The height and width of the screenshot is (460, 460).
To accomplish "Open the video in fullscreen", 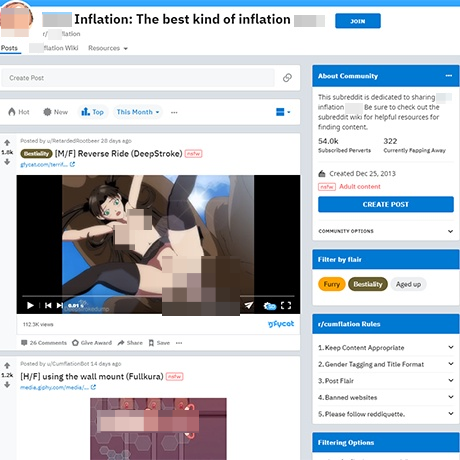I will pyautogui.click(x=286, y=305).
